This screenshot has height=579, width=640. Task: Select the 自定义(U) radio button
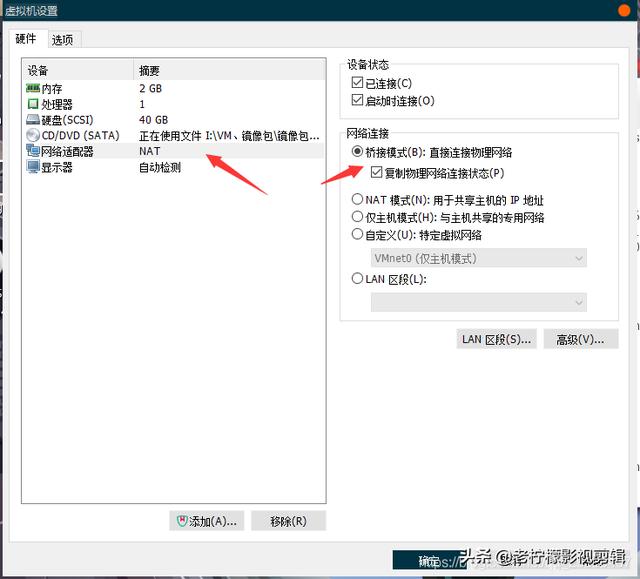pos(357,234)
